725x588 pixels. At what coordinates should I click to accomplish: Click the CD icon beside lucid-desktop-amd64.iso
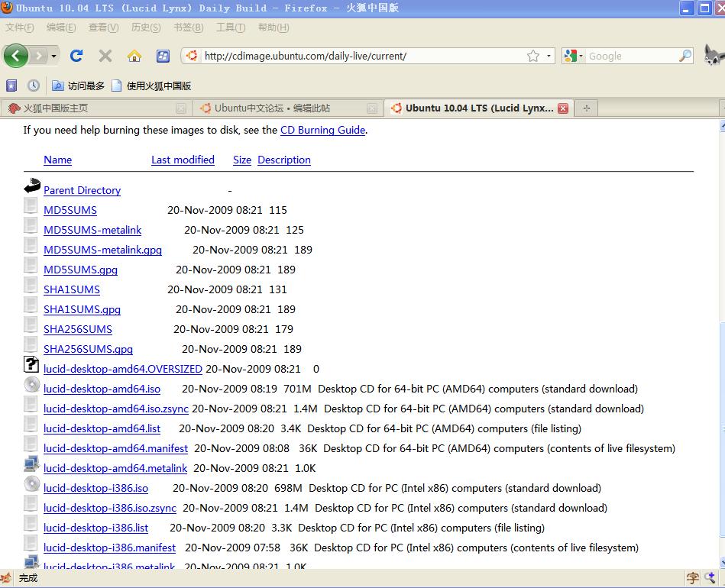click(32, 385)
